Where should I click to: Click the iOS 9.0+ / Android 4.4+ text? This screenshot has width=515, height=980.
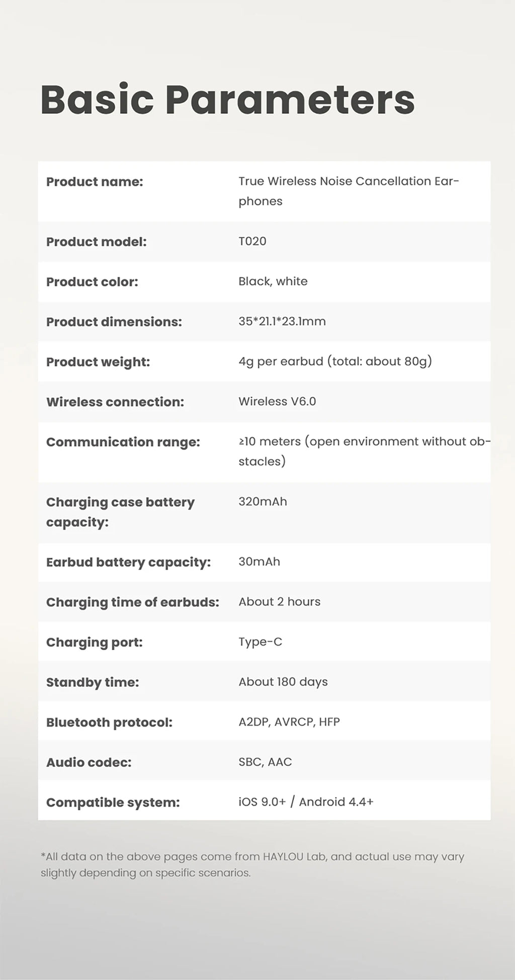306,802
